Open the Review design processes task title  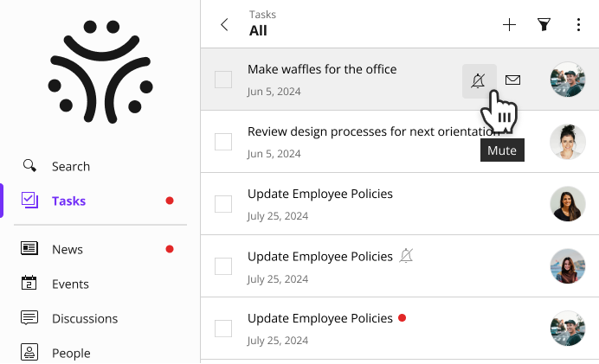pos(374,131)
